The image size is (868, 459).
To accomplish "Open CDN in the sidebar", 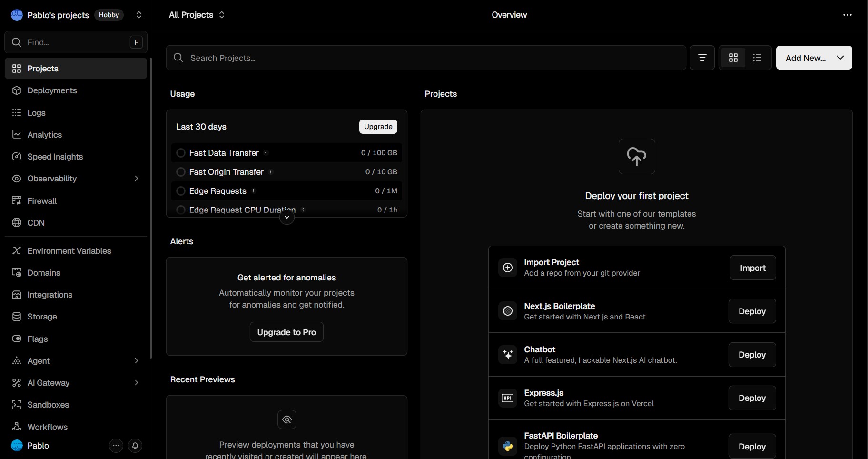I will point(76,223).
